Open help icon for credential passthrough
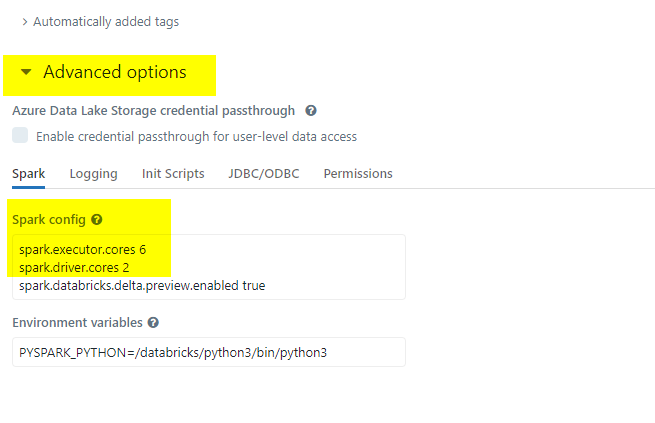 [x=311, y=111]
